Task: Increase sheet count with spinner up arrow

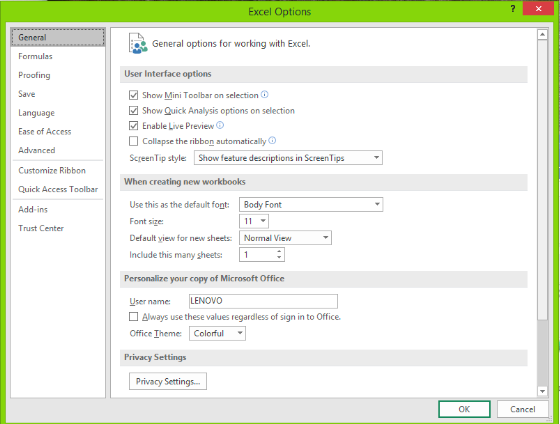Action: tap(279, 251)
